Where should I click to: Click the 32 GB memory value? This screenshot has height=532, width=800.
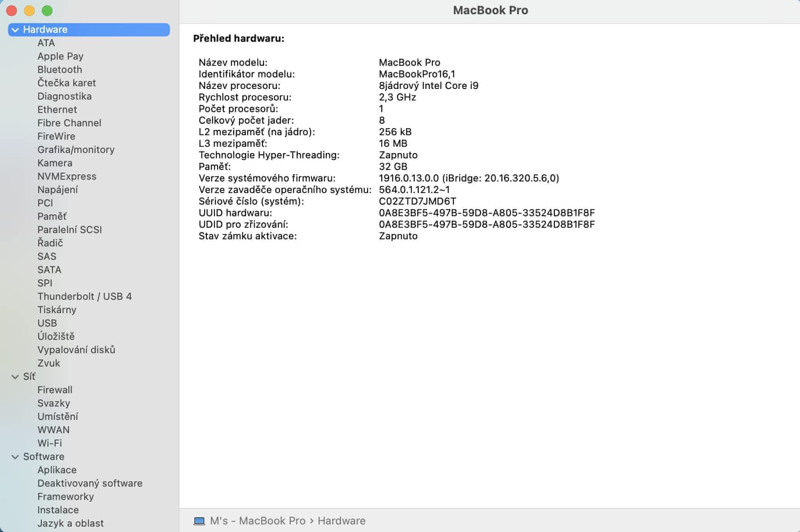(393, 167)
